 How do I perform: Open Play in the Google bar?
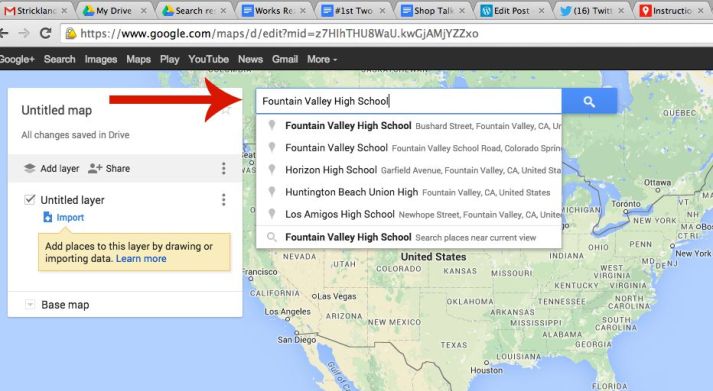169,59
